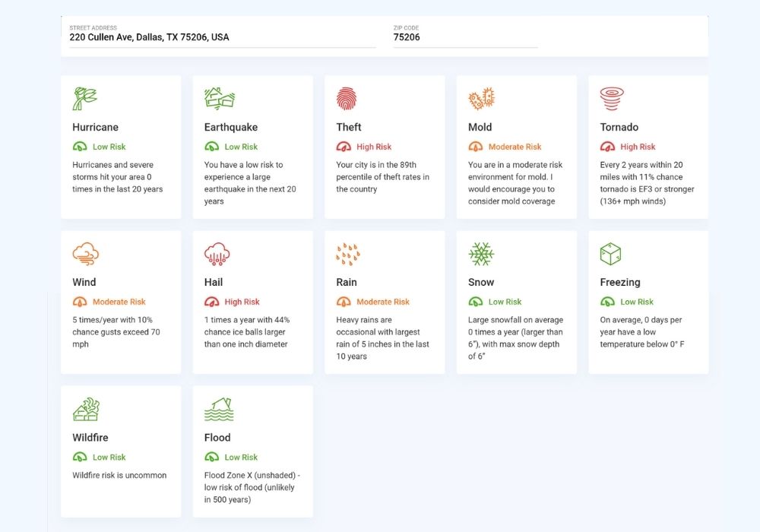This screenshot has height=532, width=760.
Task: Click the Wind cloud icon
Action: pyautogui.click(x=85, y=254)
